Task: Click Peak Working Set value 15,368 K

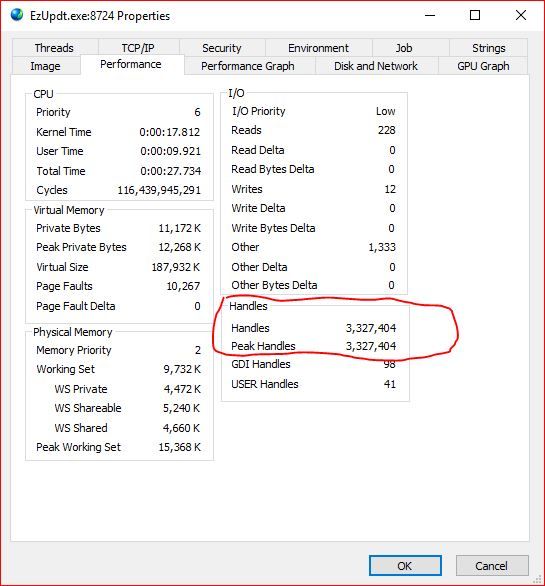Action: click(180, 447)
